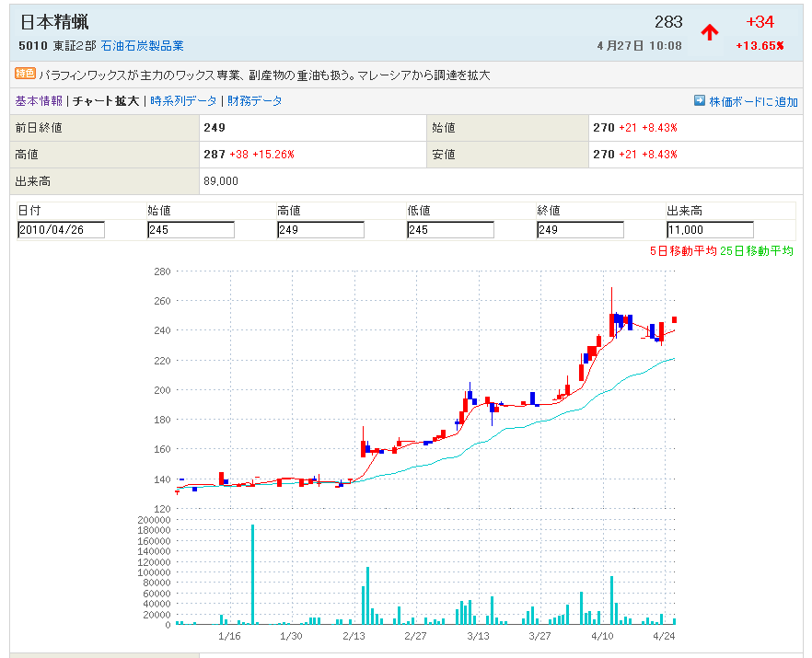Open the 財務データ page

[x=255, y=101]
